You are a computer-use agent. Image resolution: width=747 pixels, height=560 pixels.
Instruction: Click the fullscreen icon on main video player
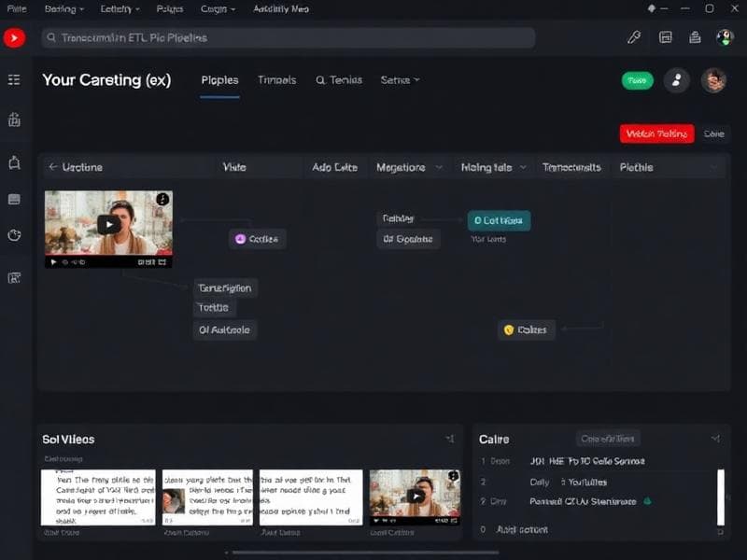[162, 262]
